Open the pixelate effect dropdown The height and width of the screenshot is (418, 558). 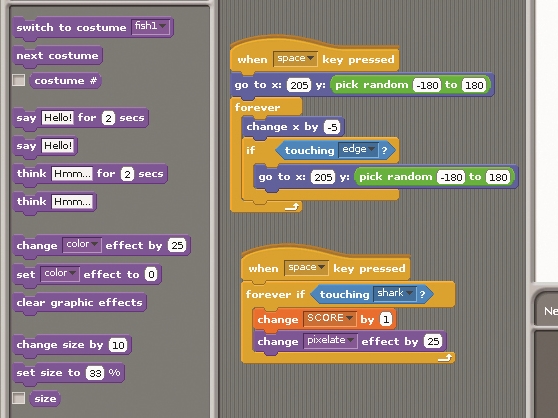click(330, 341)
